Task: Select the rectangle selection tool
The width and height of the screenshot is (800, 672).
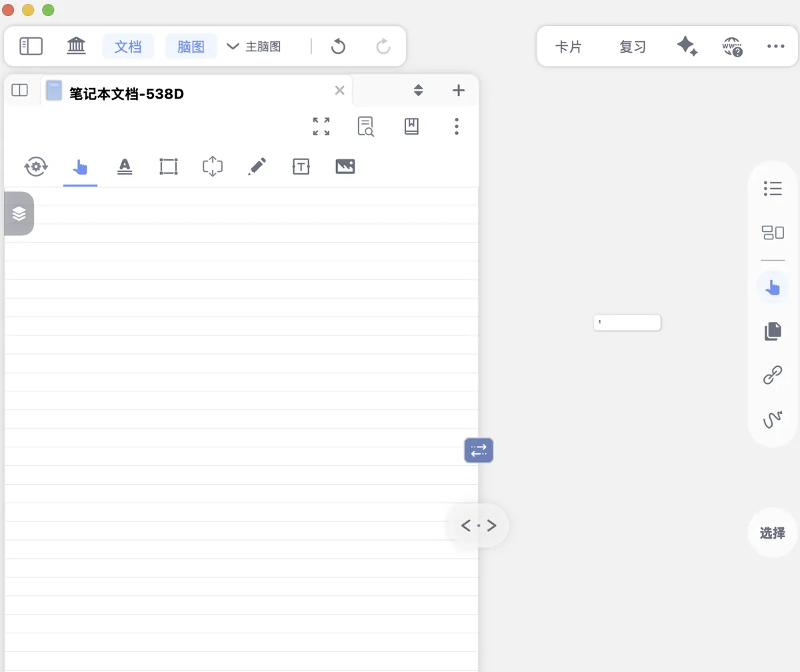Action: 169,167
